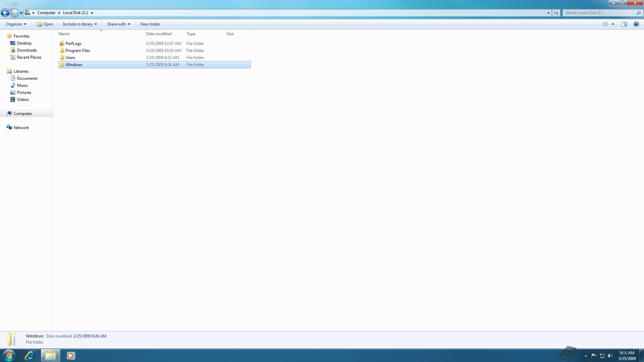Click the 3/25/2009 9:32 AM date cell
Image resolution: width=644 pixels, height=362 pixels.
click(x=163, y=58)
